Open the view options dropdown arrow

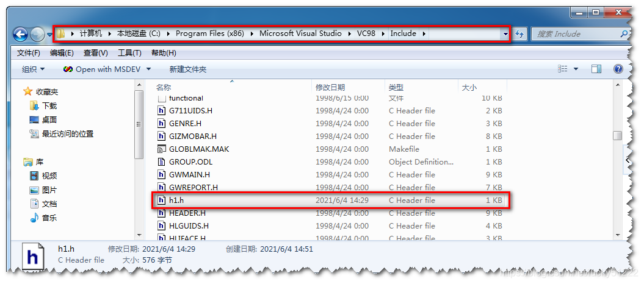576,69
